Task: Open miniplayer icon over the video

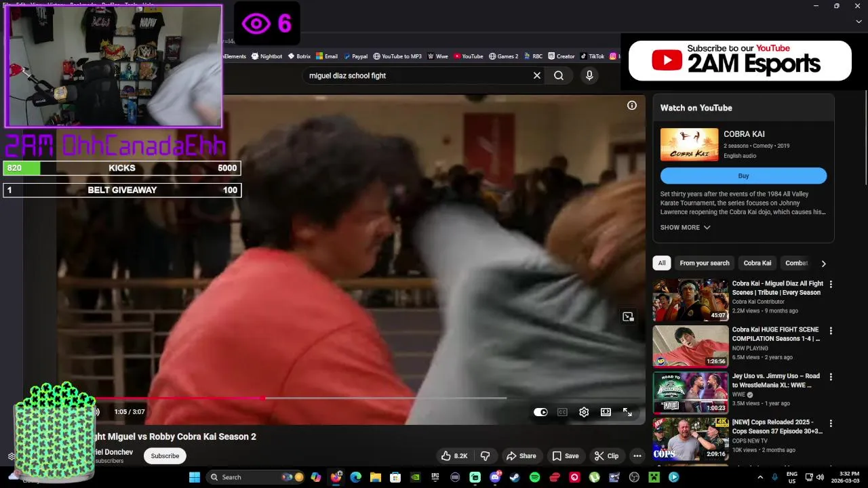Action: (628, 317)
